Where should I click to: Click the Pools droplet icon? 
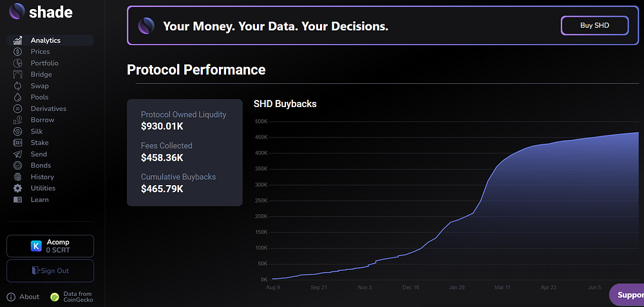17,97
